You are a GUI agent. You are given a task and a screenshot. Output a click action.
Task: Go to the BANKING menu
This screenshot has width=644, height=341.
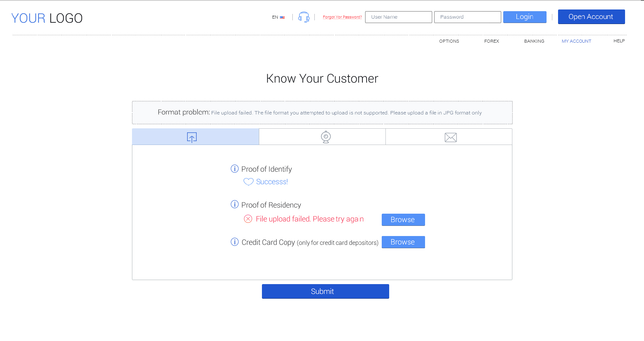click(534, 41)
